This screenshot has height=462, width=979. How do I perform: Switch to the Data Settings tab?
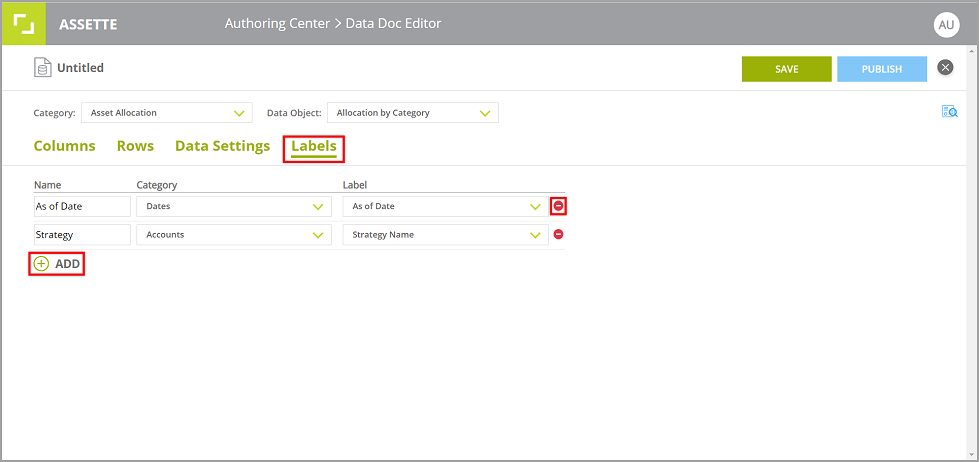point(222,146)
